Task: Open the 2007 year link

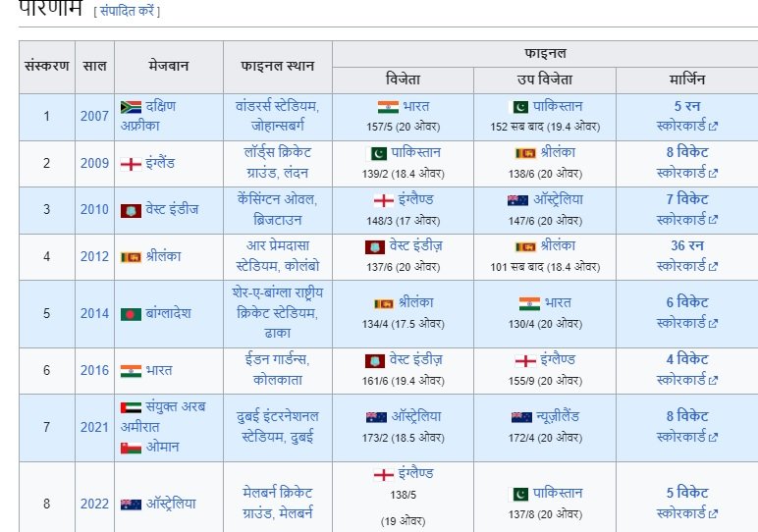Action: [94, 116]
